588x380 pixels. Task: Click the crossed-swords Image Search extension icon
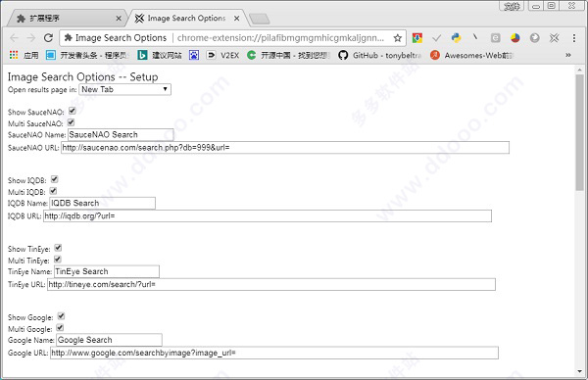[555, 38]
